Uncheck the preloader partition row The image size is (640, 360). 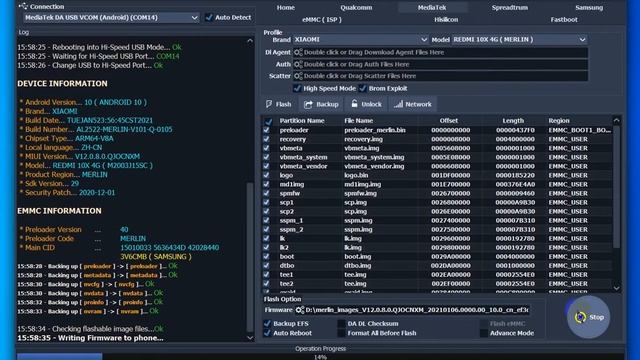click(x=267, y=130)
